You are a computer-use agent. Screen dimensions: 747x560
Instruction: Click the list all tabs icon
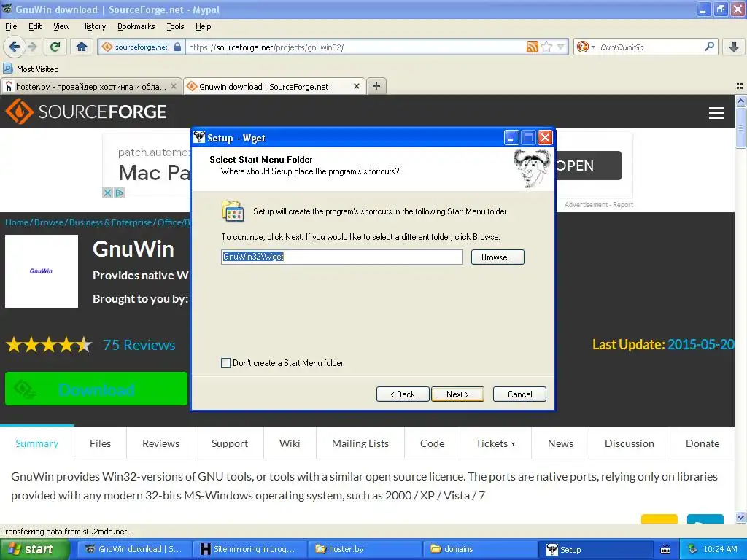740,86
